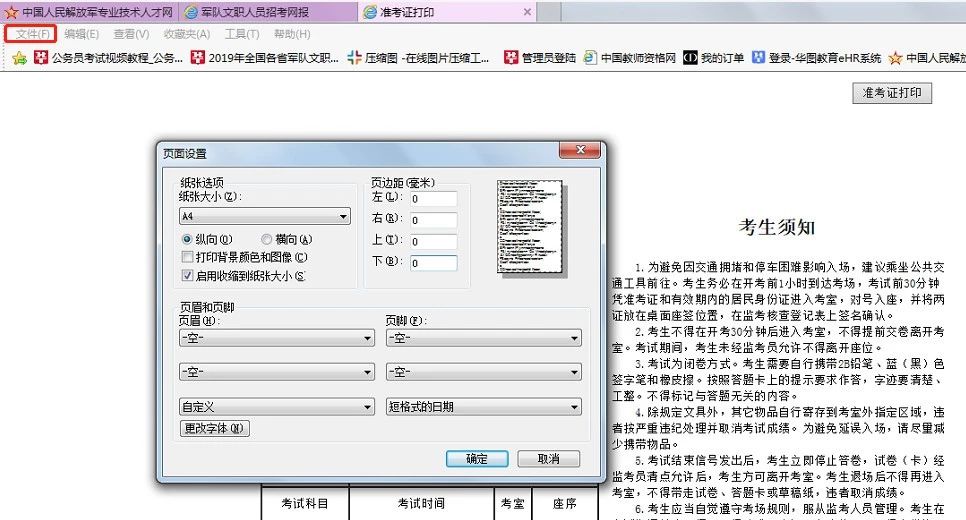Click the 下 bottom margin input field
The height and width of the screenshot is (520, 966).
click(431, 263)
